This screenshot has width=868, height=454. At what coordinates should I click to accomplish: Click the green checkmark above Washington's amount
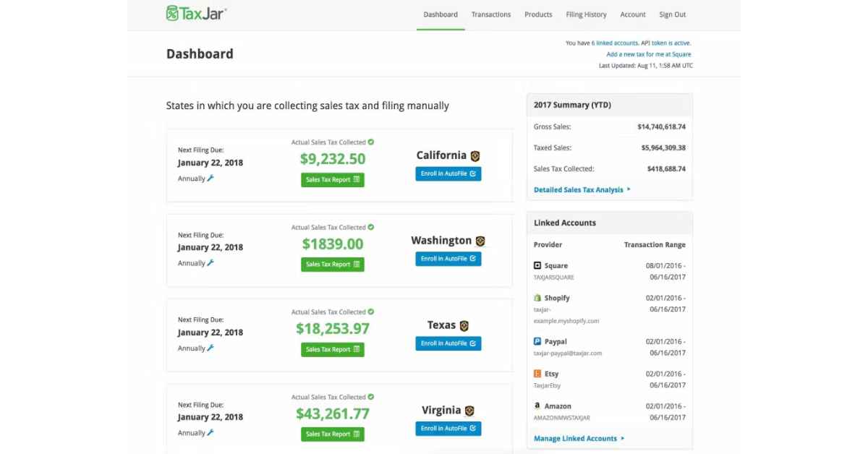tap(370, 226)
